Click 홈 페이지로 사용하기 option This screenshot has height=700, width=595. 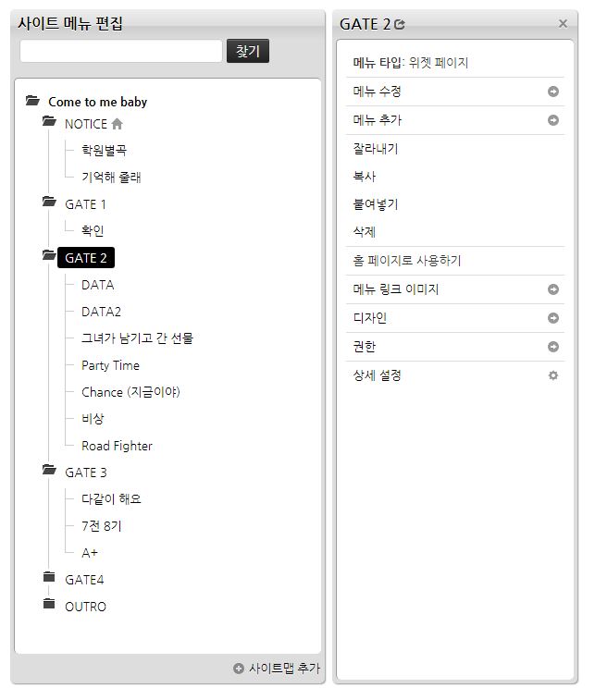click(407, 261)
